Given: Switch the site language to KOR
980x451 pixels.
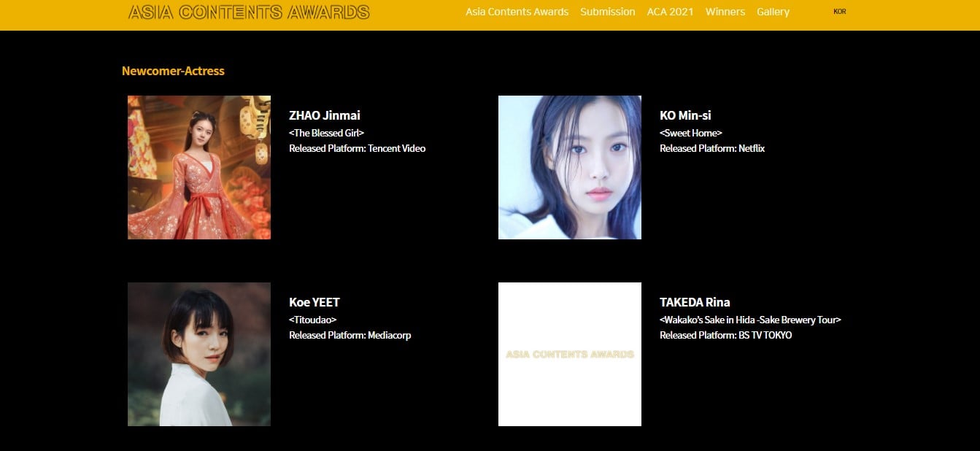Looking at the screenshot, I should point(839,12).
